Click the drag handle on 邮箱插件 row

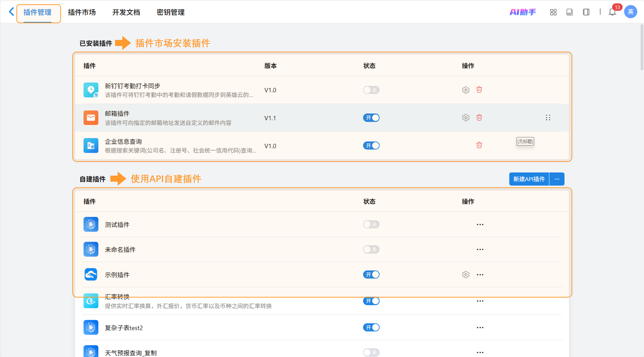tap(548, 118)
